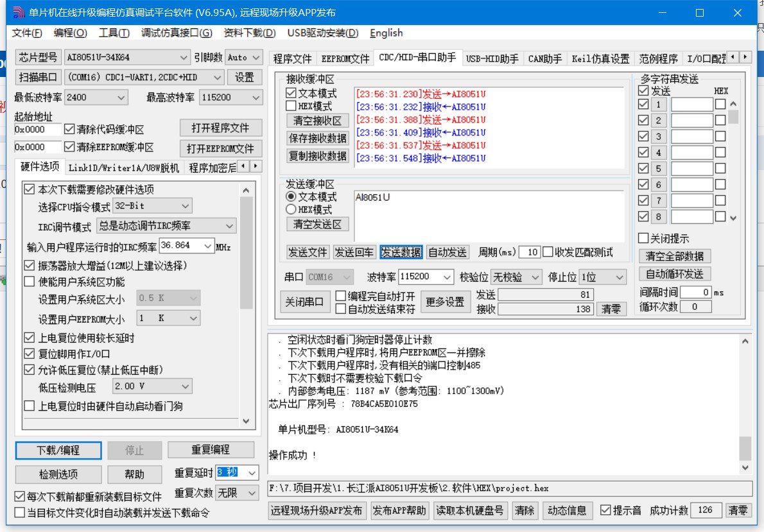Open the 低压检测电压 2.00 V dropdown
Screen dimensions: 764x532
[x=185, y=386]
